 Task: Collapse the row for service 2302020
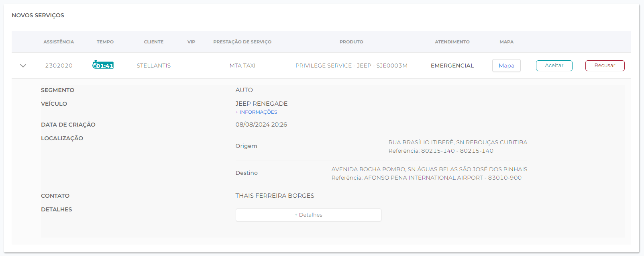(23, 66)
